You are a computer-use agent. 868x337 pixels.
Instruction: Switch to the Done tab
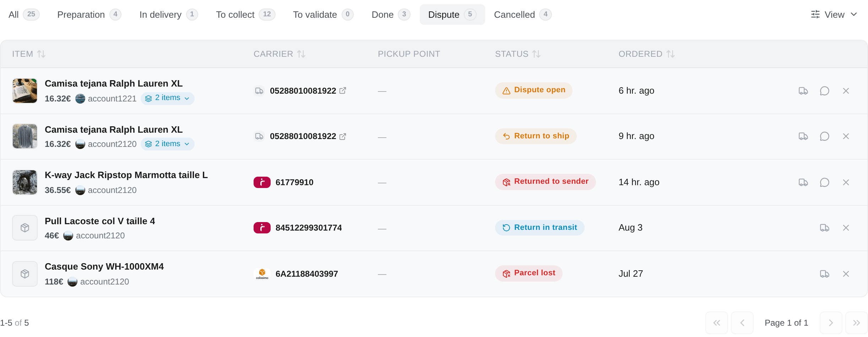click(x=391, y=15)
